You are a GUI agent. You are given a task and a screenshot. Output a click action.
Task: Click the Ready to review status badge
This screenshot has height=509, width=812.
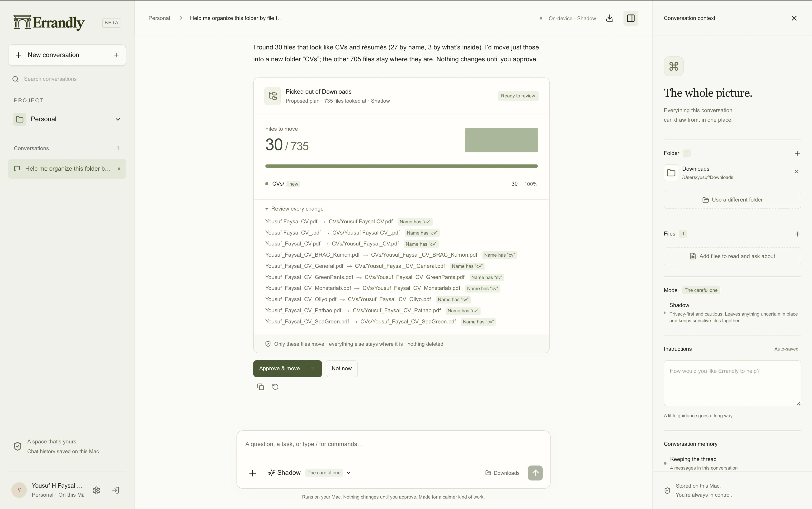(x=518, y=96)
